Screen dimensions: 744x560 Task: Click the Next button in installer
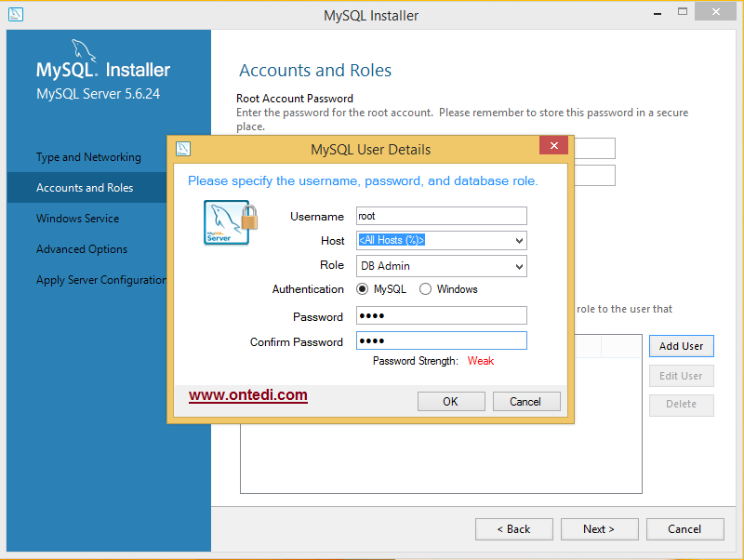[599, 529]
